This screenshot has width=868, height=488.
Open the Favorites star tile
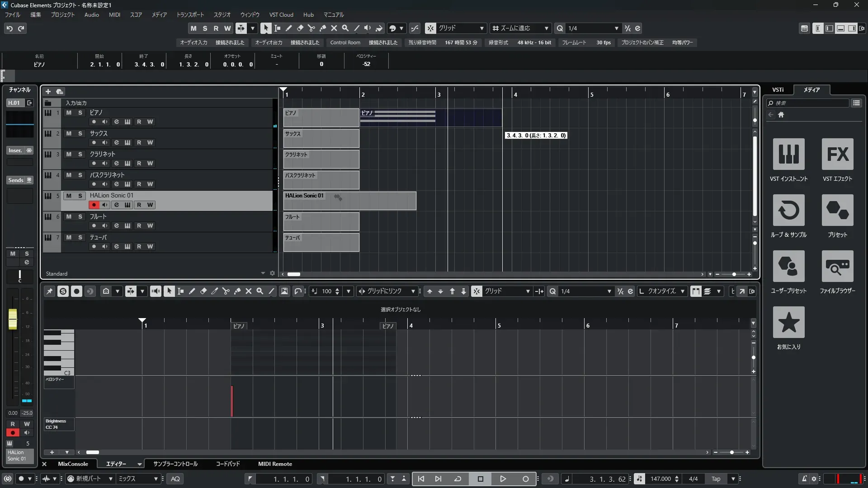pos(788,322)
